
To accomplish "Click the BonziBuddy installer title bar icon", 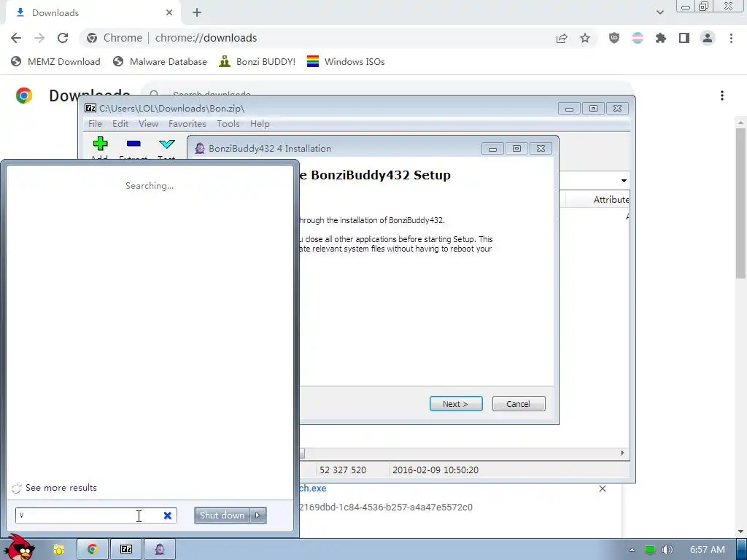I will pyautogui.click(x=200, y=149).
